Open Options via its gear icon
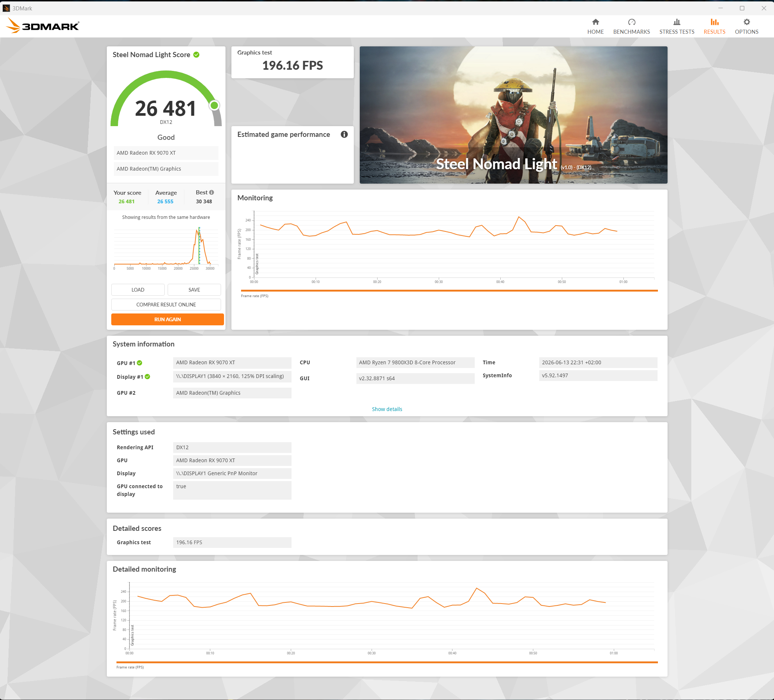774x700 pixels. point(746,22)
